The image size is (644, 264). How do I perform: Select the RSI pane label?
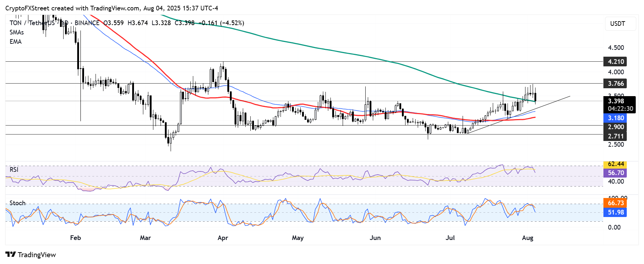[x=14, y=170]
